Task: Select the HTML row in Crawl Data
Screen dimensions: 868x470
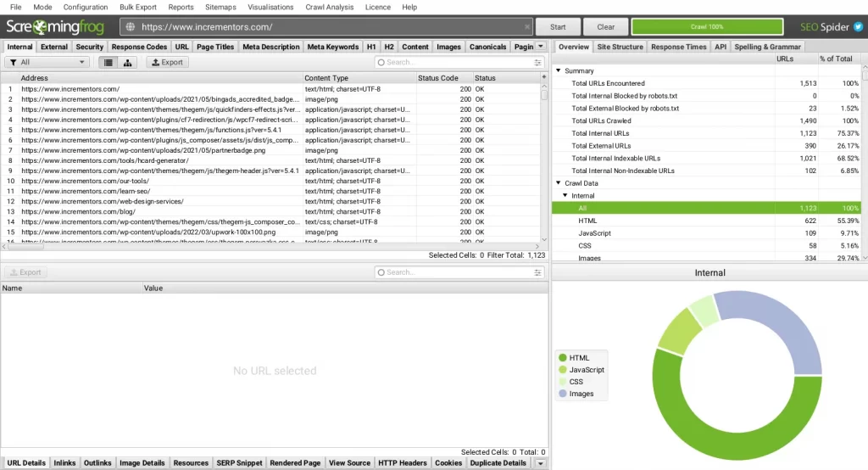Action: click(706, 221)
